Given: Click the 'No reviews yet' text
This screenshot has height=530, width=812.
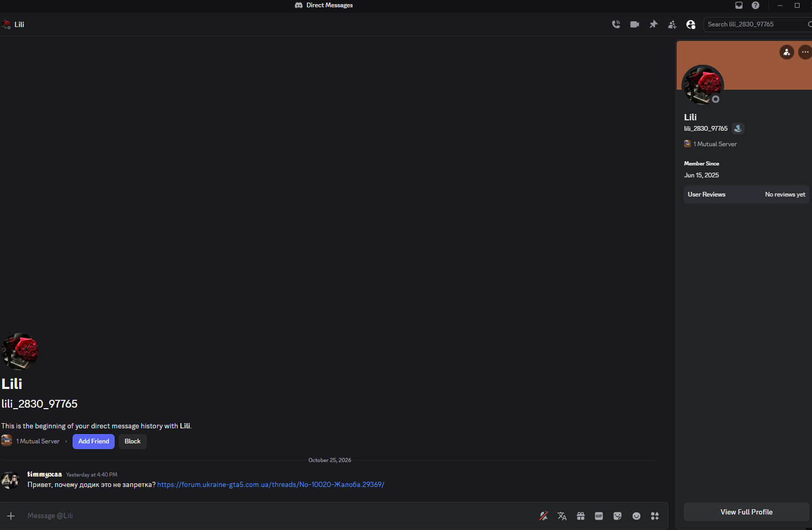Looking at the screenshot, I should click(x=785, y=194).
